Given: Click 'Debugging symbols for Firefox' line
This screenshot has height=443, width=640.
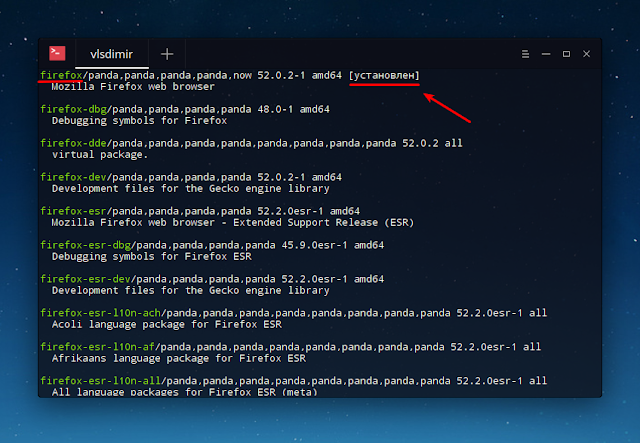Looking at the screenshot, I should (x=139, y=121).
